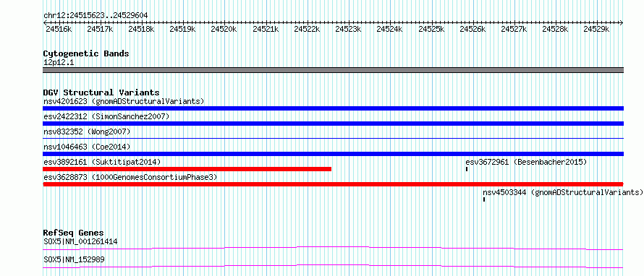This screenshot has height=276, width=644.
Task: Select the 24517k ruler tick label
Action: (100, 29)
